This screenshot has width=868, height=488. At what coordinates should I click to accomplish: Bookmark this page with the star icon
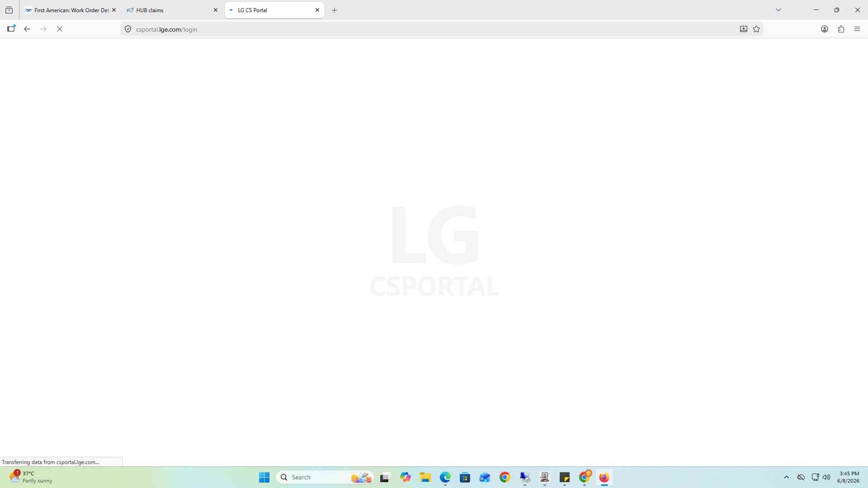tap(756, 29)
